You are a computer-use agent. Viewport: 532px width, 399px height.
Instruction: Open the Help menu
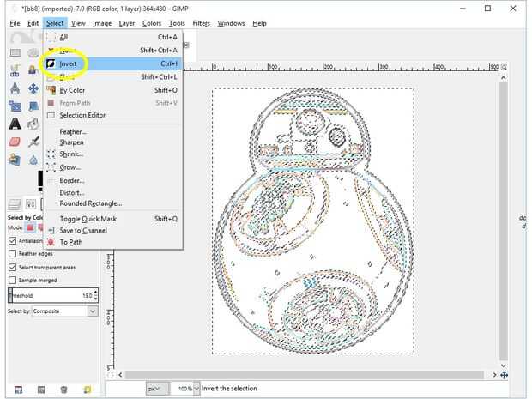pyautogui.click(x=259, y=23)
